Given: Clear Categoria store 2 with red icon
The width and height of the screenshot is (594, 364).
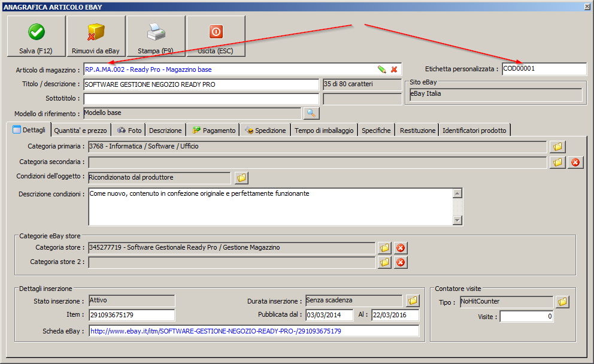Looking at the screenshot, I should point(401,262).
